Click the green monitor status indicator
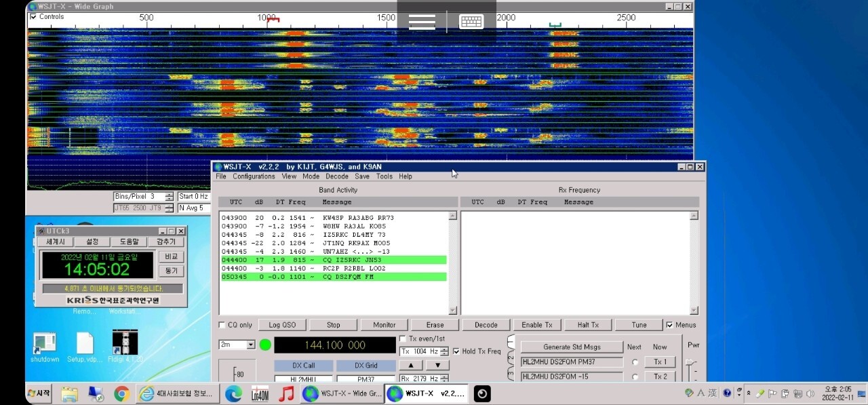The height and width of the screenshot is (405, 868). point(265,345)
